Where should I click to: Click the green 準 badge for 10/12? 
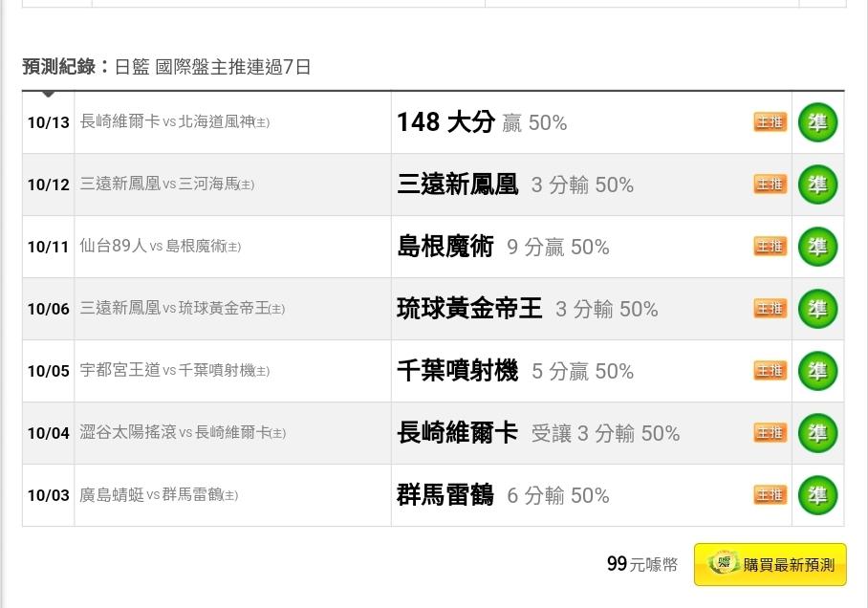pyautogui.click(x=817, y=185)
